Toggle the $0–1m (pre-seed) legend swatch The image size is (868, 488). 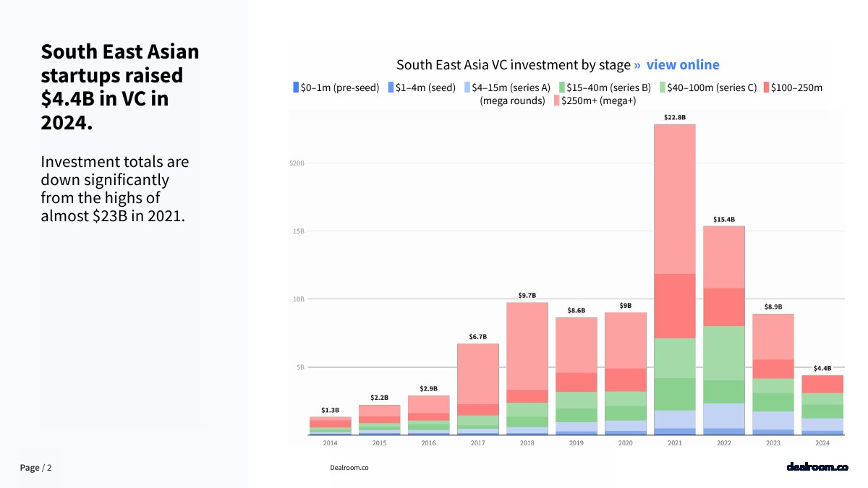[x=295, y=87]
